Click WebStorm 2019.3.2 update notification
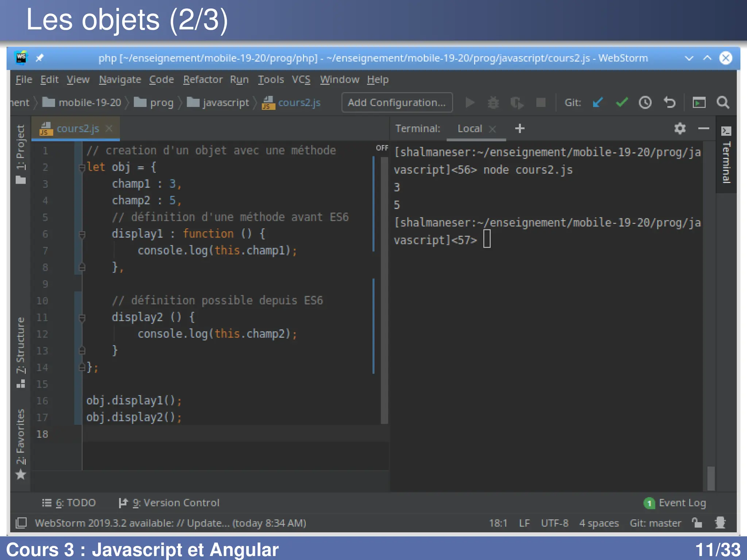 (x=170, y=523)
